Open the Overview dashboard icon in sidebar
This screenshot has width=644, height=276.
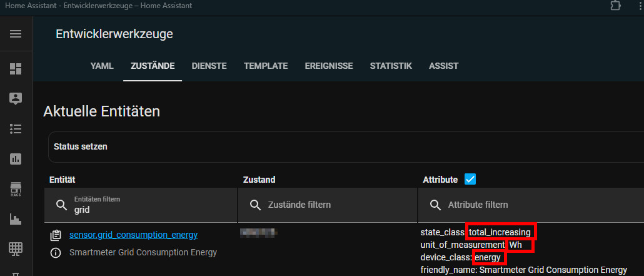(x=16, y=68)
